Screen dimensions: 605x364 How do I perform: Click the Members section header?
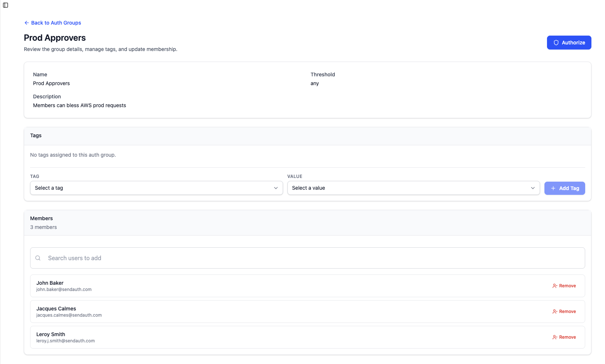[x=41, y=218]
